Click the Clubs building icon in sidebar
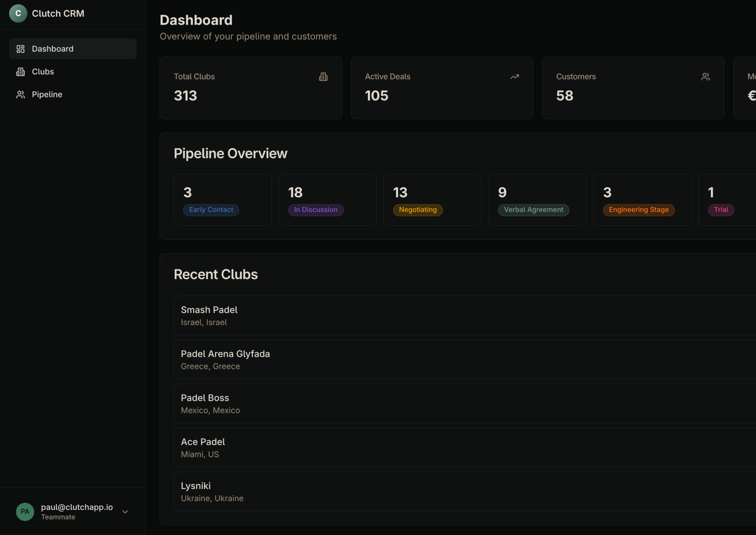Image resolution: width=756 pixels, height=535 pixels. click(x=21, y=72)
